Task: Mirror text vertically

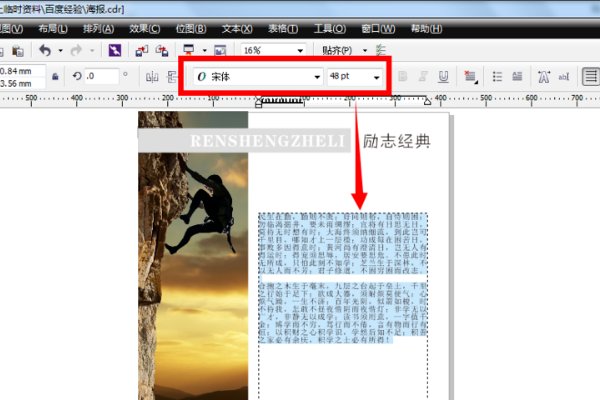Action: 172,77
